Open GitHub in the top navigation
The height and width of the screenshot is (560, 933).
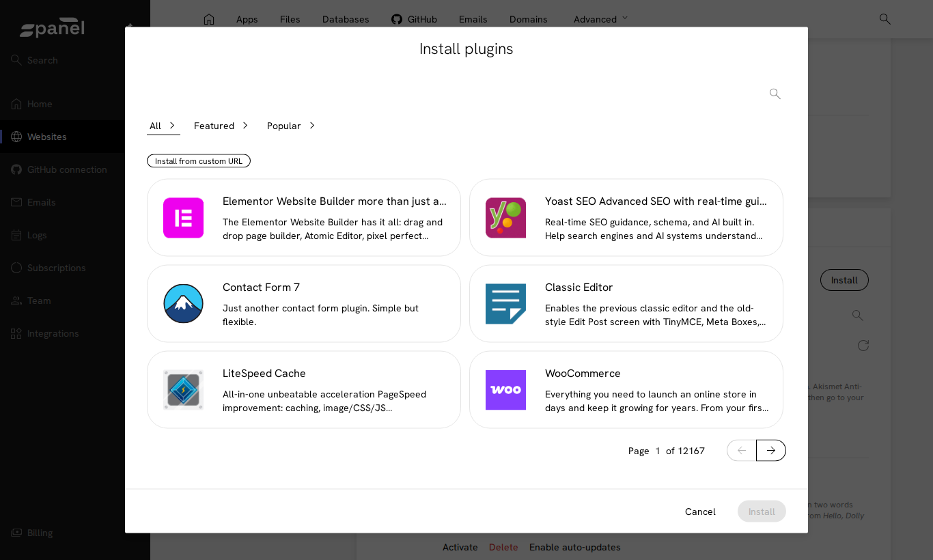point(414,19)
